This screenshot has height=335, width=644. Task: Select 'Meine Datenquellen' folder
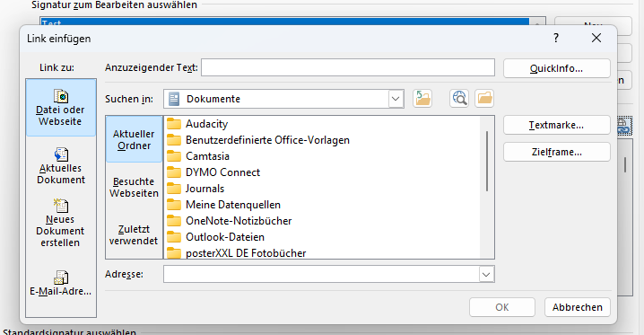[x=223, y=205]
